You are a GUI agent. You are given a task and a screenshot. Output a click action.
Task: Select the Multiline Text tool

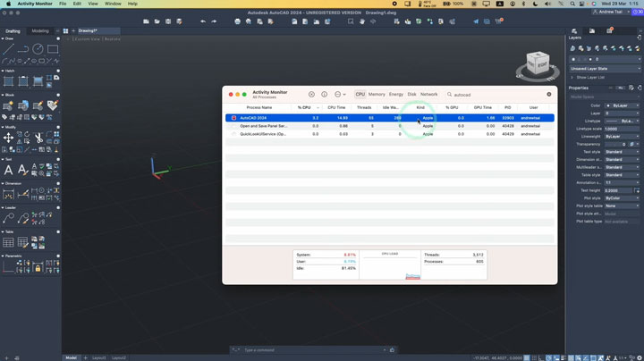(x=8, y=170)
